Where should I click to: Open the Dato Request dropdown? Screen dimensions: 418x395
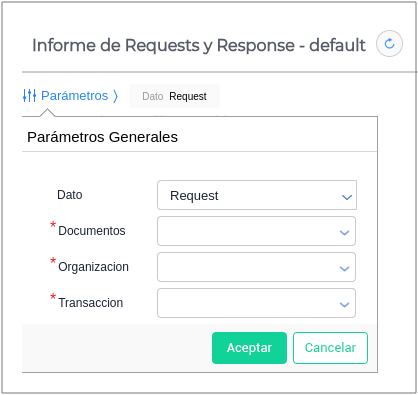[257, 195]
